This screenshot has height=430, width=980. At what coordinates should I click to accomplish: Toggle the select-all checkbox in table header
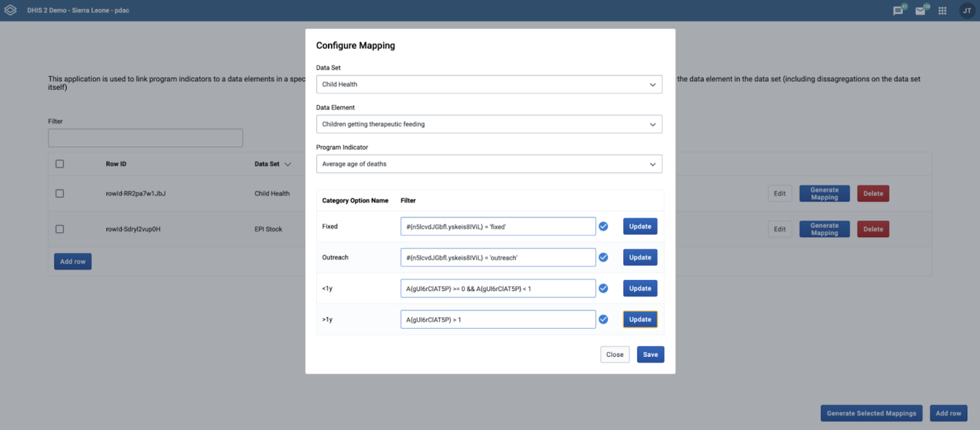(60, 164)
